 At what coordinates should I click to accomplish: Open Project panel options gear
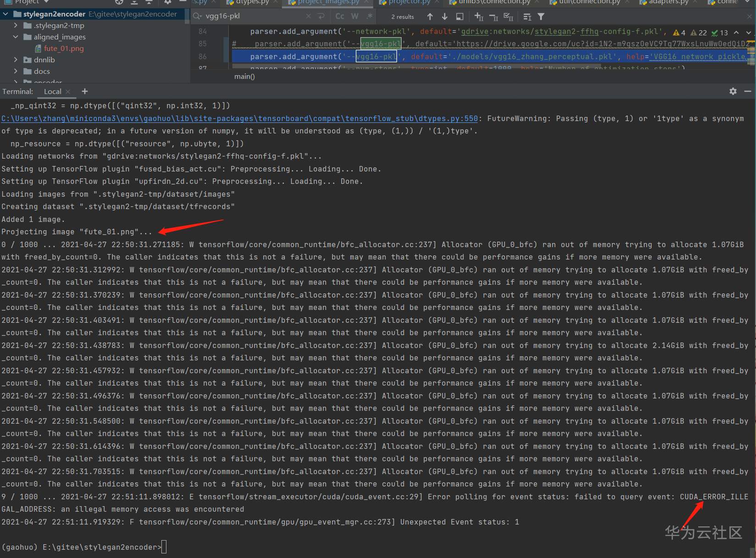pyautogui.click(x=168, y=2)
